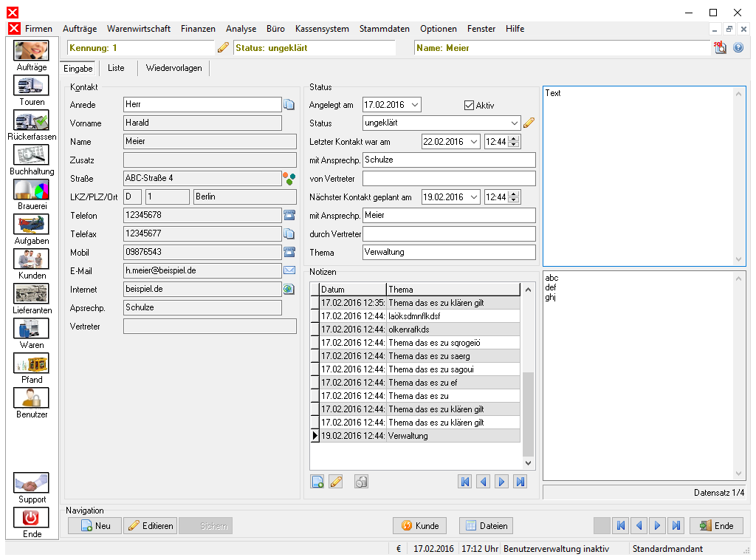This screenshot has height=560, width=756.
Task: Open the Warenwirtschaft menu
Action: pyautogui.click(x=139, y=29)
